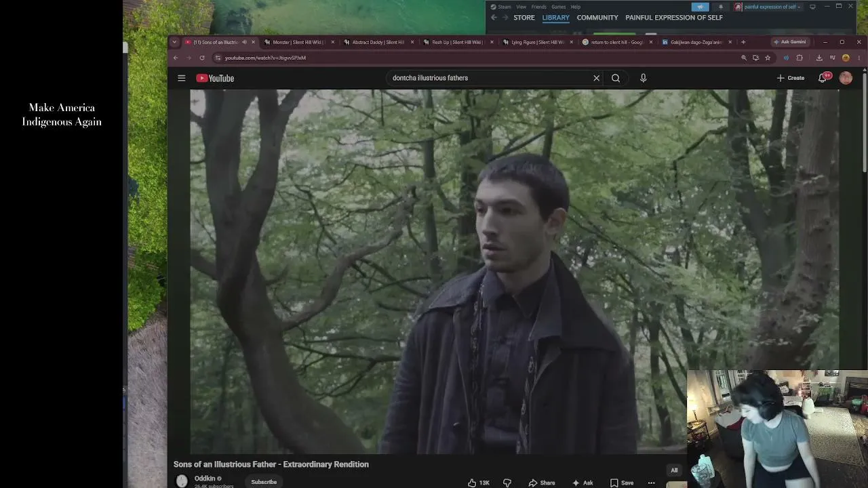Open the browser three-dot menu
This screenshot has width=868, height=488.
tap(859, 58)
